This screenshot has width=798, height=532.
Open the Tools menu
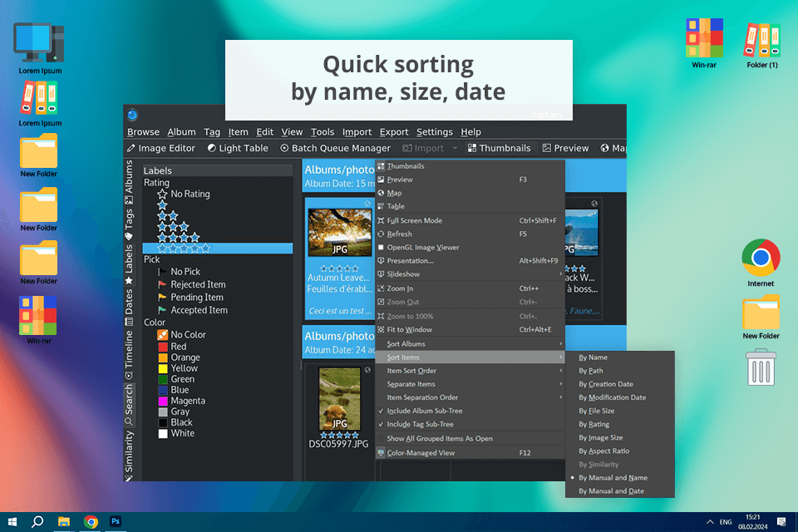click(x=323, y=132)
